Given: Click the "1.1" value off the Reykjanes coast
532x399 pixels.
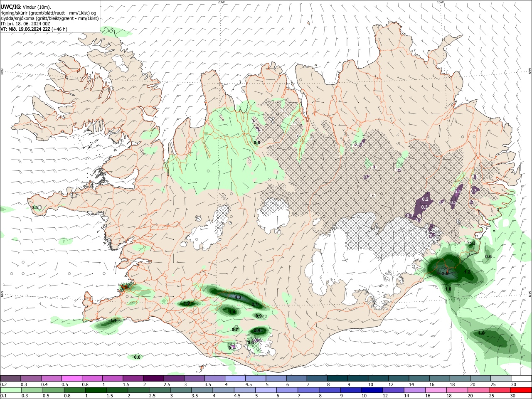Looking at the screenshot, I should pos(113,321).
